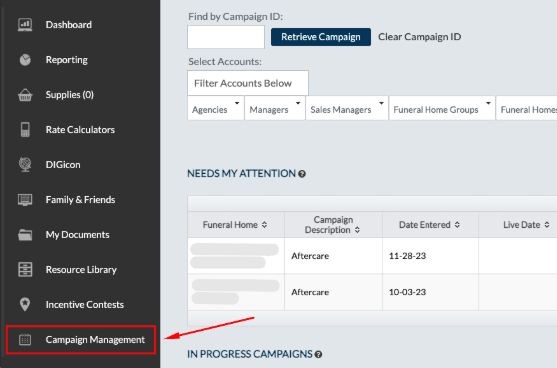Screen dimensions: 557x368
Task: Open the Supplies basket icon
Action: pos(25,95)
